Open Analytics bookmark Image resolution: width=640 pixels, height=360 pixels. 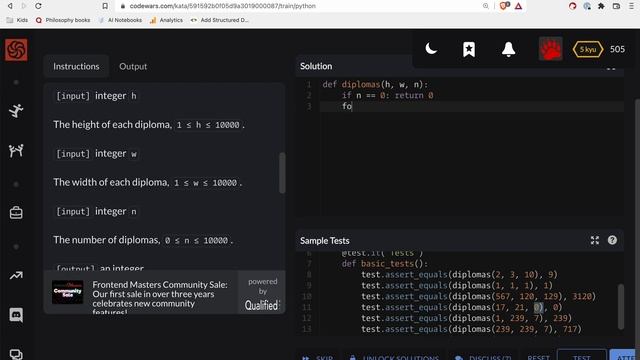(x=166, y=20)
